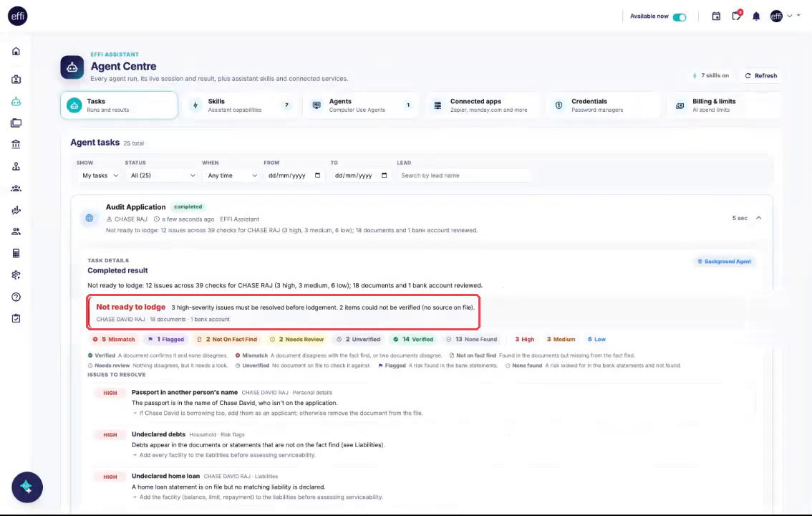
Task: Click the CHASE RAJ lead name under Audit Application
Action: coord(131,219)
